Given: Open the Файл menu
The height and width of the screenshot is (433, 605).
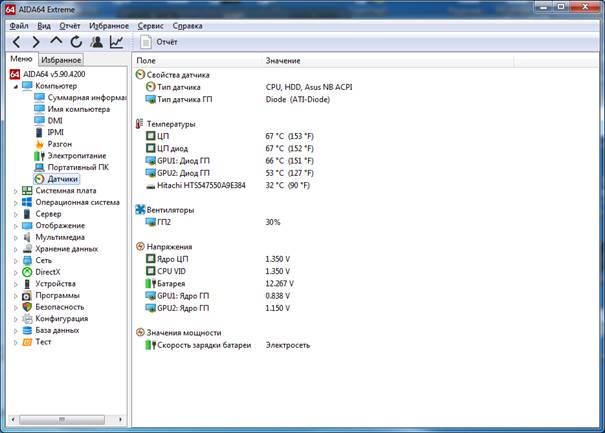Looking at the screenshot, I should (x=19, y=26).
